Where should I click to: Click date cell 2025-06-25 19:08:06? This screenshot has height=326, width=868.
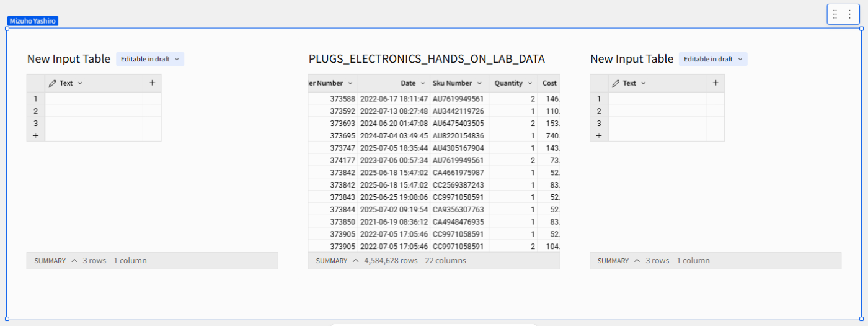[394, 197]
